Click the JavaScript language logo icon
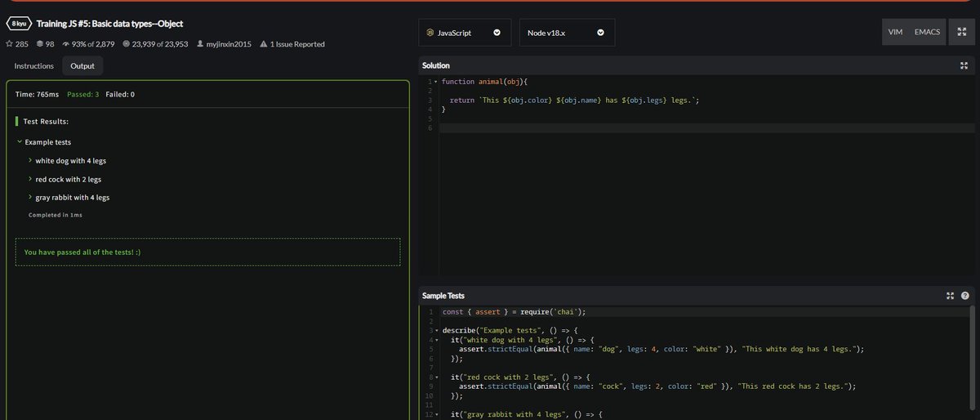980x420 pixels. [x=430, y=33]
